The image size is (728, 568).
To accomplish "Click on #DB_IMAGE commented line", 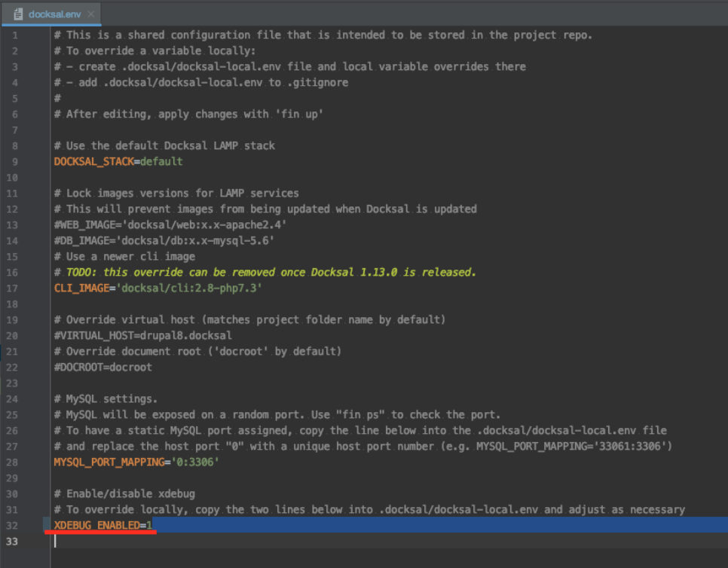I will pos(164,241).
